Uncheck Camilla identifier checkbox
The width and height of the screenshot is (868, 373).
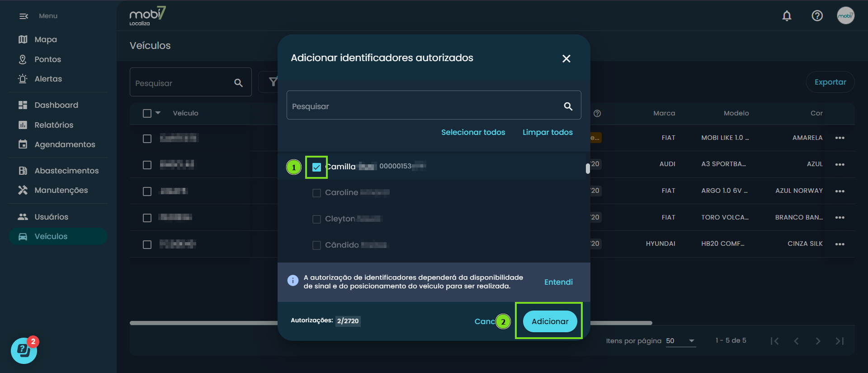pos(316,167)
